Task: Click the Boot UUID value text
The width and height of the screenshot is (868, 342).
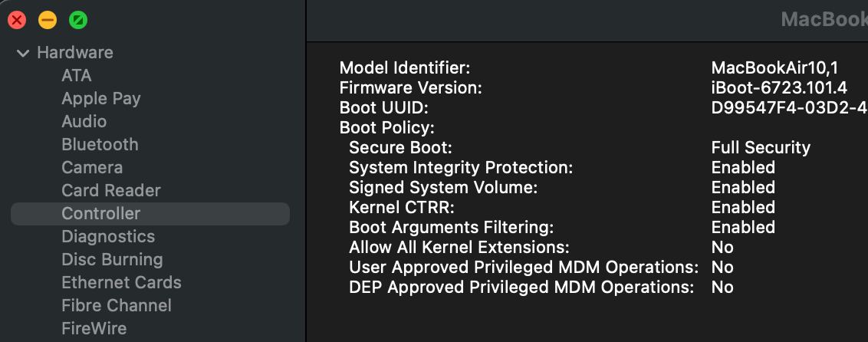Action: (x=789, y=108)
